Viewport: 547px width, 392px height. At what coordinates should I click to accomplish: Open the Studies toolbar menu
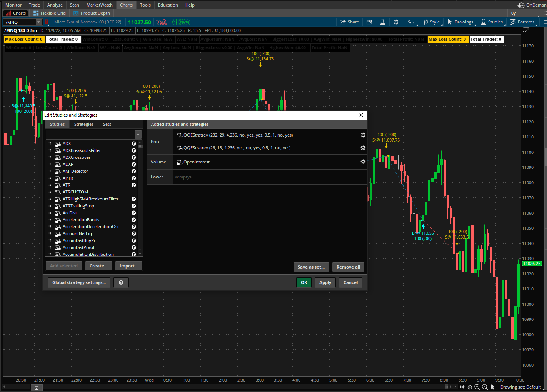[492, 22]
